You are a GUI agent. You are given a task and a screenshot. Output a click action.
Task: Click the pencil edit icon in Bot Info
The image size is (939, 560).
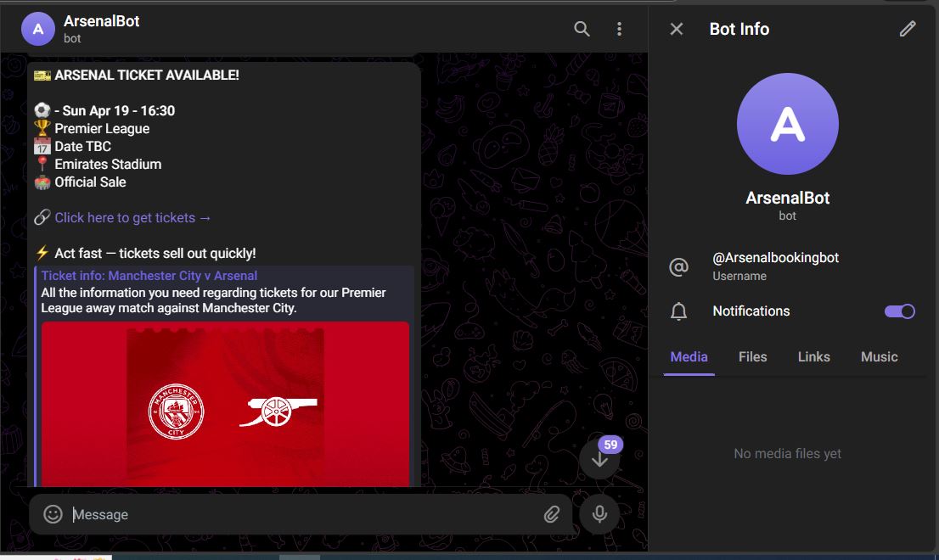(908, 29)
